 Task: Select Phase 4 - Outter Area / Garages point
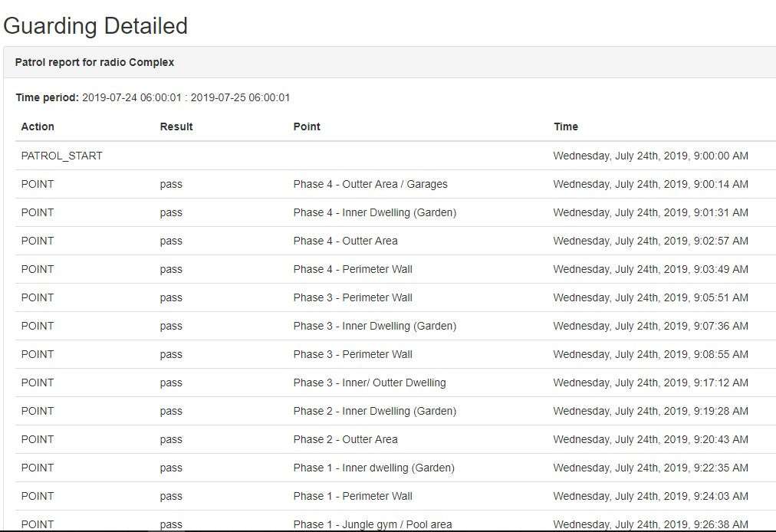coord(370,184)
